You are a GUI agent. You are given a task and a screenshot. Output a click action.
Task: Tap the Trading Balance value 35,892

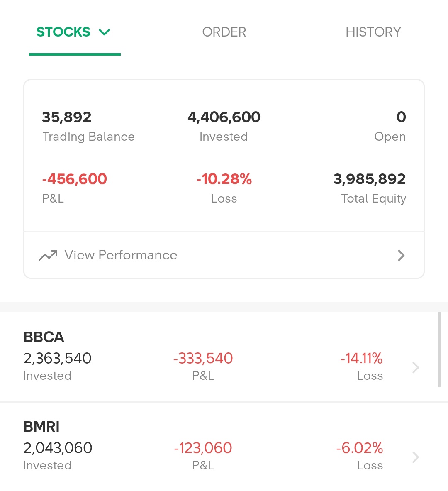tap(67, 117)
